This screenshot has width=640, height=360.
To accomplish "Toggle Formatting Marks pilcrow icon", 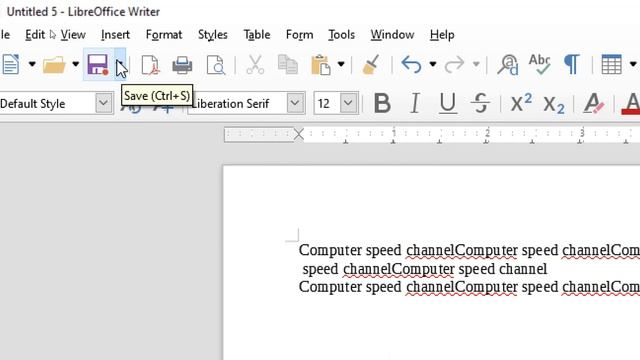I will click(571, 64).
